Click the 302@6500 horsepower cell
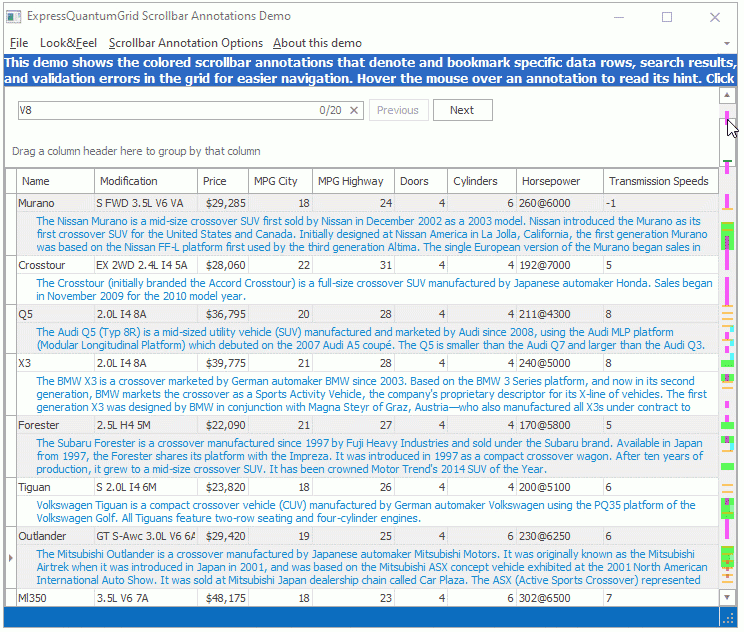The image size is (744, 632). pyautogui.click(x=560, y=598)
